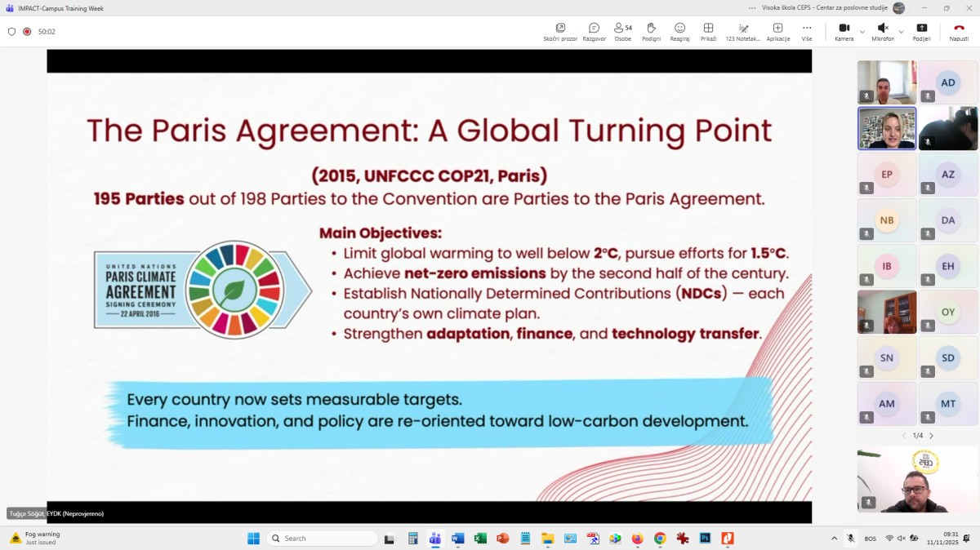Screen dimensions: 980x550
Task: Share screen using the Podijeli button
Action: pos(921,31)
